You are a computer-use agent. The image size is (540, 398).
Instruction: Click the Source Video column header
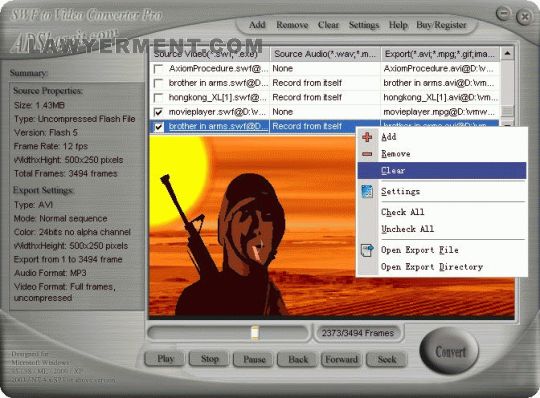[x=210, y=54]
